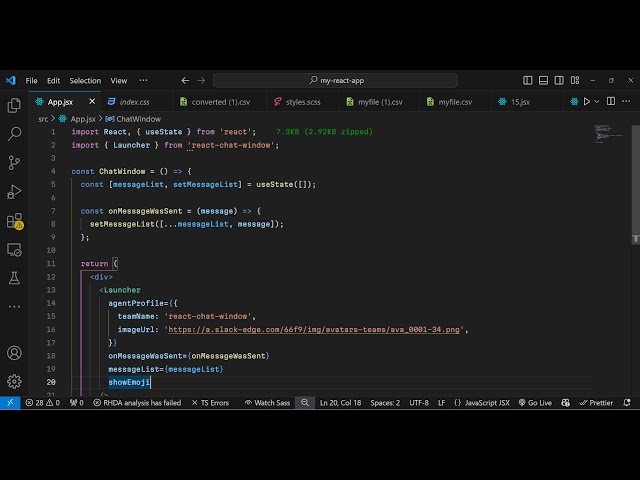Open the Explorer view in activity bar
The height and width of the screenshot is (480, 640).
click(14, 105)
